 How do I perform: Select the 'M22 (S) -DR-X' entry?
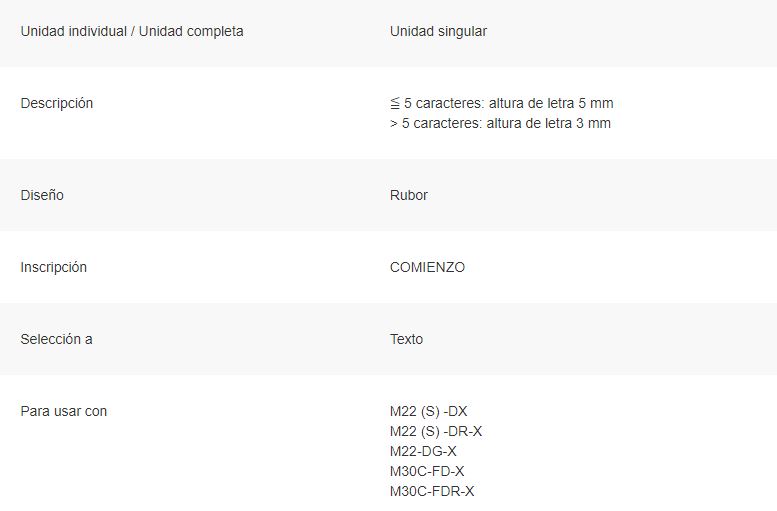click(x=436, y=431)
